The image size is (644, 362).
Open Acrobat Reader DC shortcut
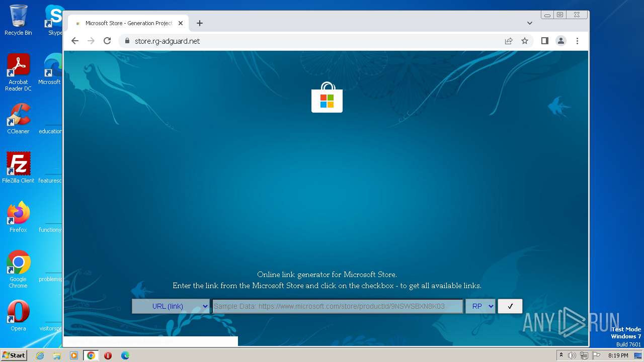18,72
